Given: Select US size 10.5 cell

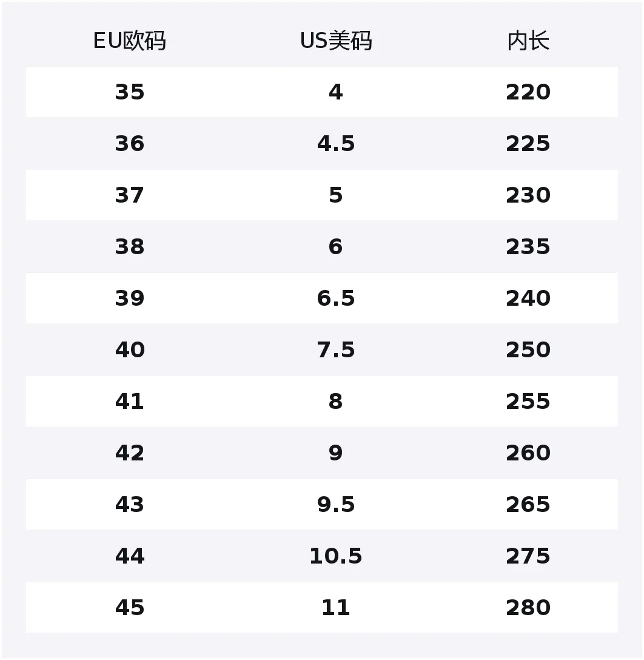Looking at the screenshot, I should pos(335,556).
